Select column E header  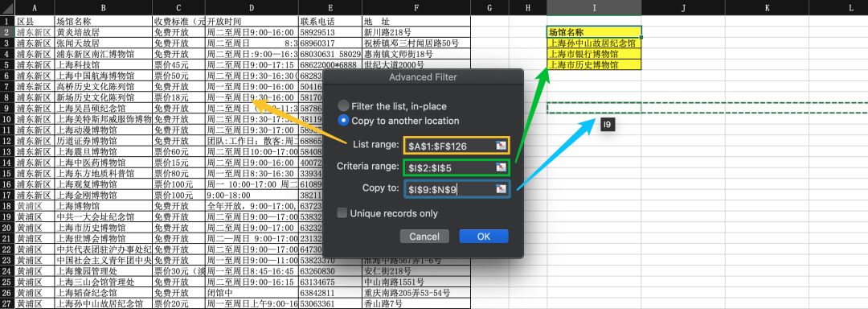(x=330, y=8)
